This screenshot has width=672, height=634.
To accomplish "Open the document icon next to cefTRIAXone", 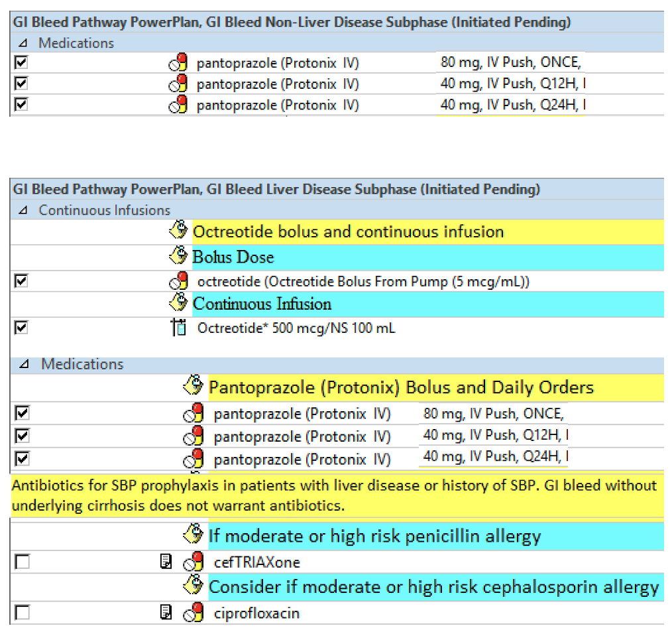I will tap(166, 562).
